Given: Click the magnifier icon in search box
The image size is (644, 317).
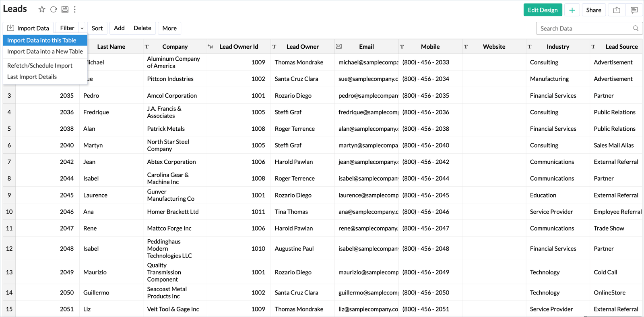Looking at the screenshot, I should pyautogui.click(x=636, y=28).
